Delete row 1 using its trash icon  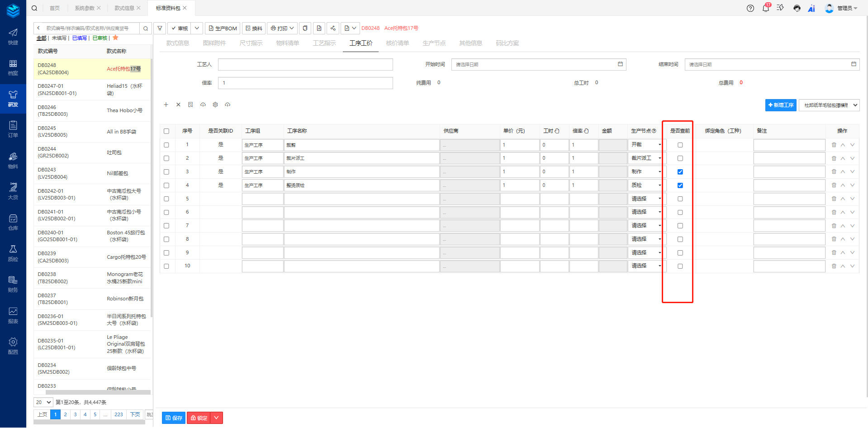pos(834,145)
